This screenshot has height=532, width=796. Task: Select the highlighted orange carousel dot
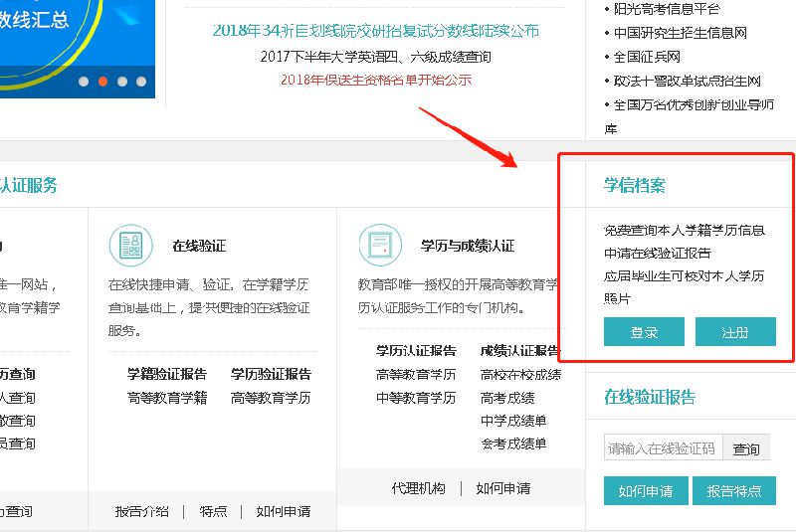pos(102,82)
